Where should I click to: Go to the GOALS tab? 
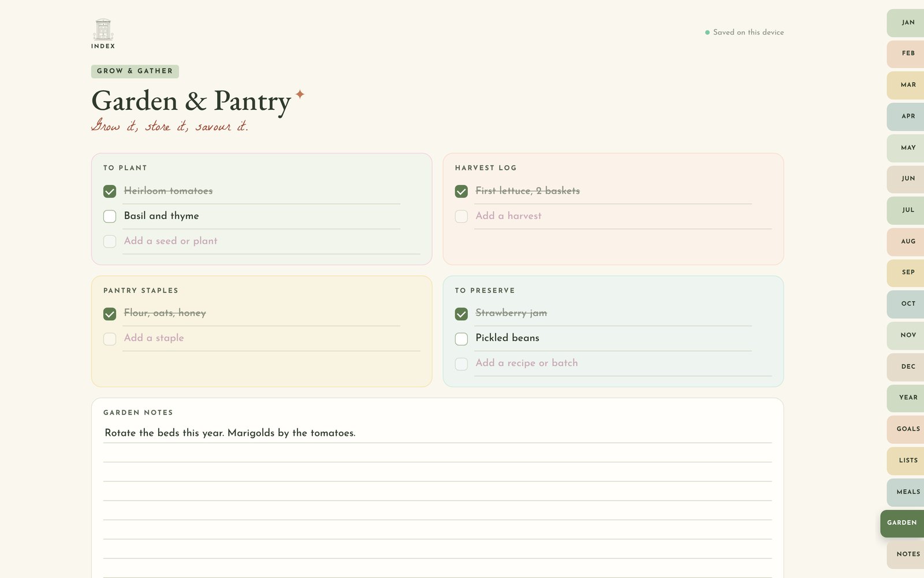tap(906, 429)
